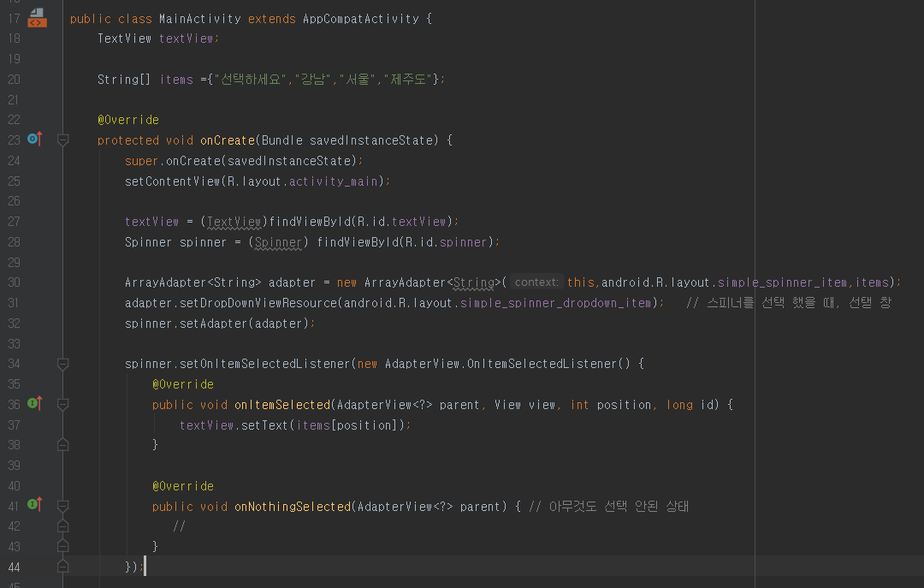Screen dimensions: 924x588
Task: Click the implements gutter icon on line 36
Action: click(x=35, y=403)
